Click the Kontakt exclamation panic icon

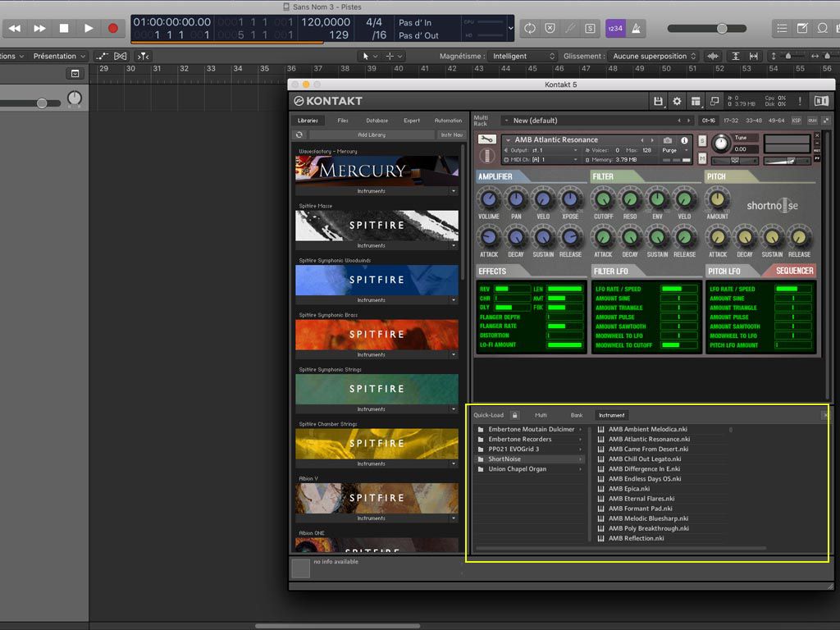tap(800, 101)
